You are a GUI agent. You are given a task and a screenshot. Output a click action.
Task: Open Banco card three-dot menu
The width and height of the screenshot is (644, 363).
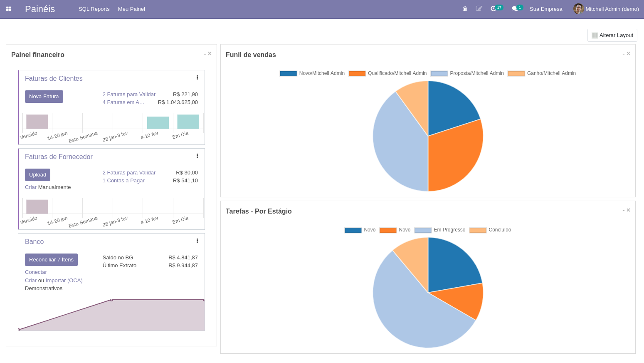(197, 241)
